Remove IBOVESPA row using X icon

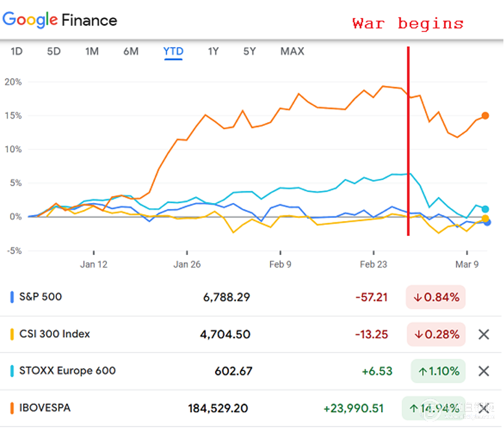coord(484,408)
